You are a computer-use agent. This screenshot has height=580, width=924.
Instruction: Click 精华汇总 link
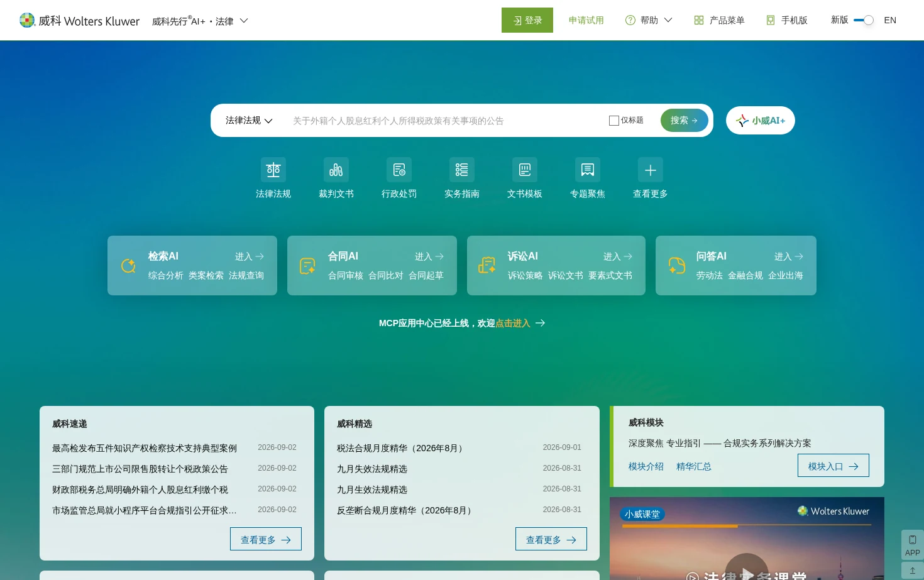pos(694,466)
